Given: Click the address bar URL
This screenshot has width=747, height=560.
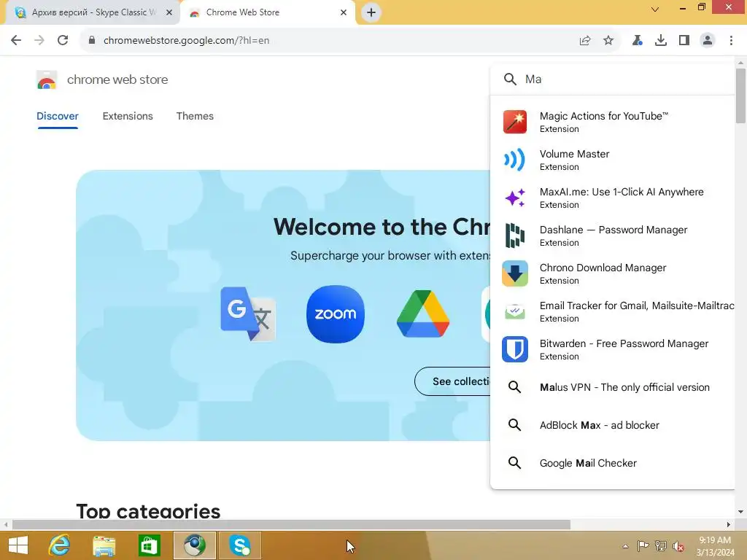Looking at the screenshot, I should pos(186,41).
